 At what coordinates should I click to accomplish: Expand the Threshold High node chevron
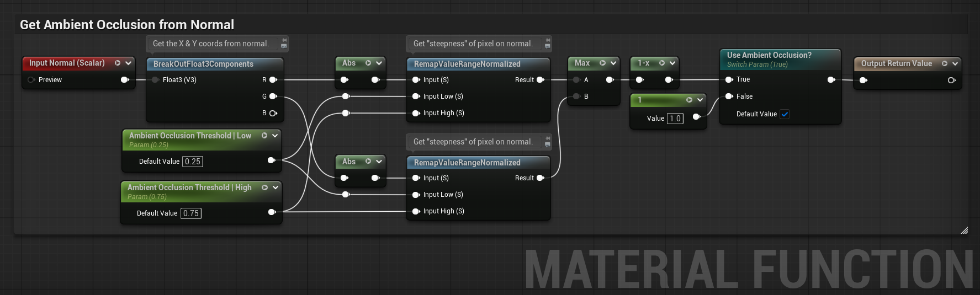tap(276, 187)
